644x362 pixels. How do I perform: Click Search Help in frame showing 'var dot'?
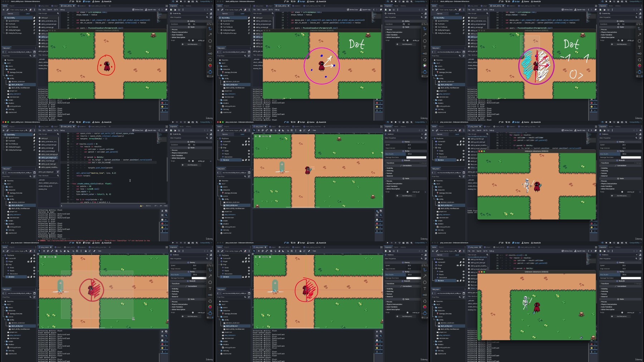[x=151, y=130]
